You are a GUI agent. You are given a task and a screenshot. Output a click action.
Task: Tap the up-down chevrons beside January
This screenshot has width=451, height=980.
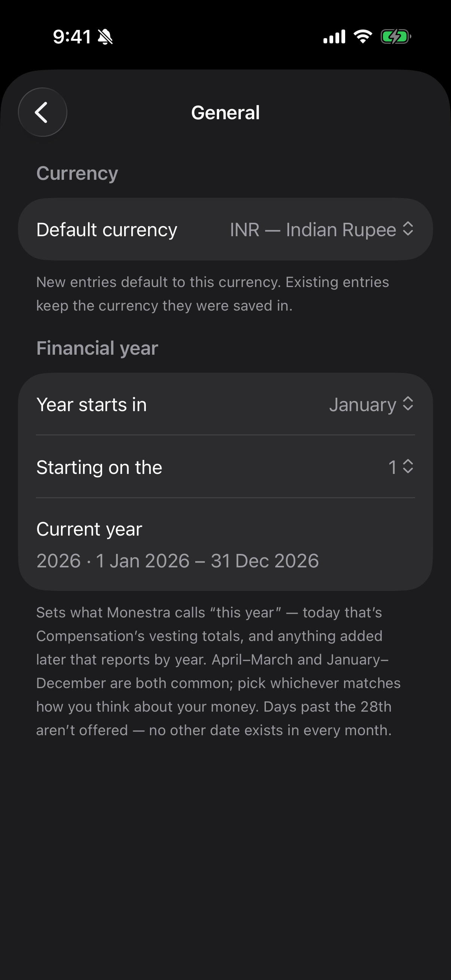pyautogui.click(x=408, y=404)
